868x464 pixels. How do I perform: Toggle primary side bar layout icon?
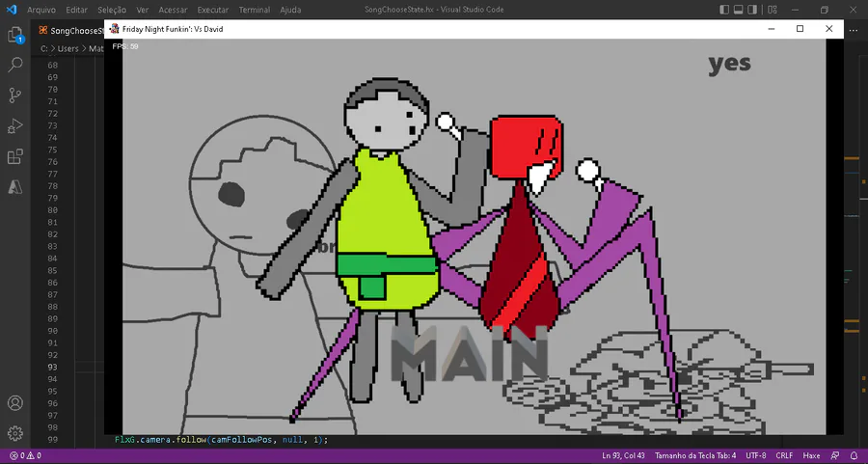[724, 10]
